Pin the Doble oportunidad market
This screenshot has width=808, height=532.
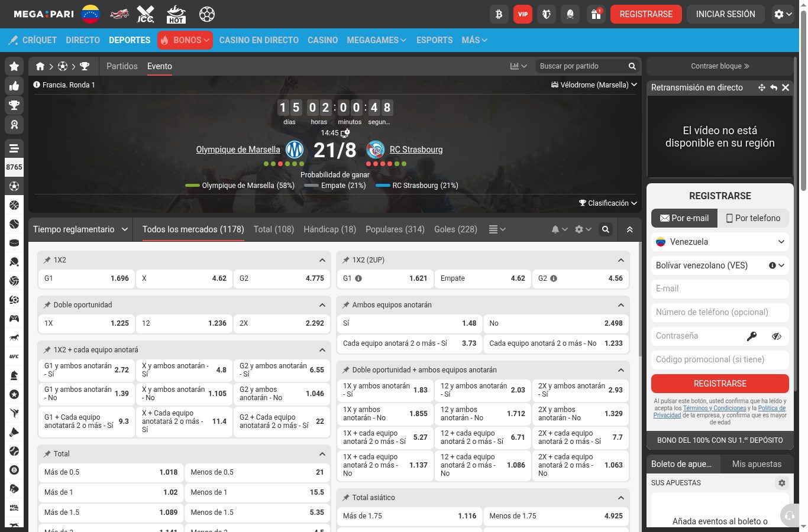47,305
